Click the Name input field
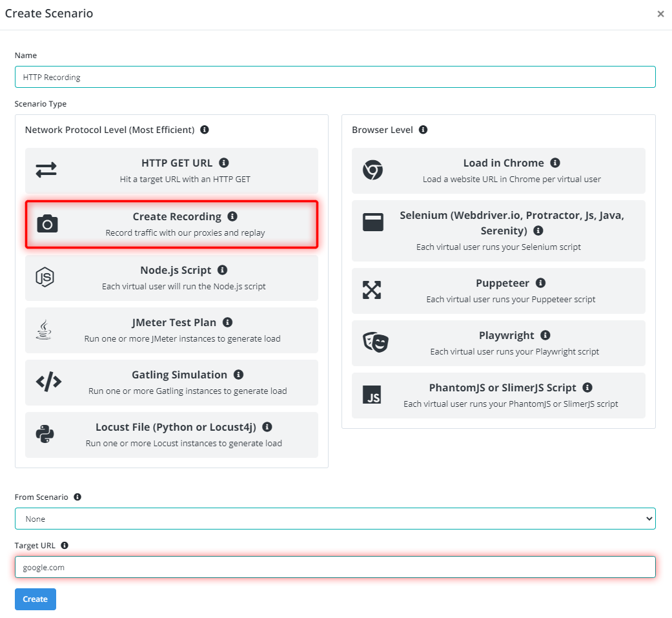The height and width of the screenshot is (618, 672). pos(335,77)
